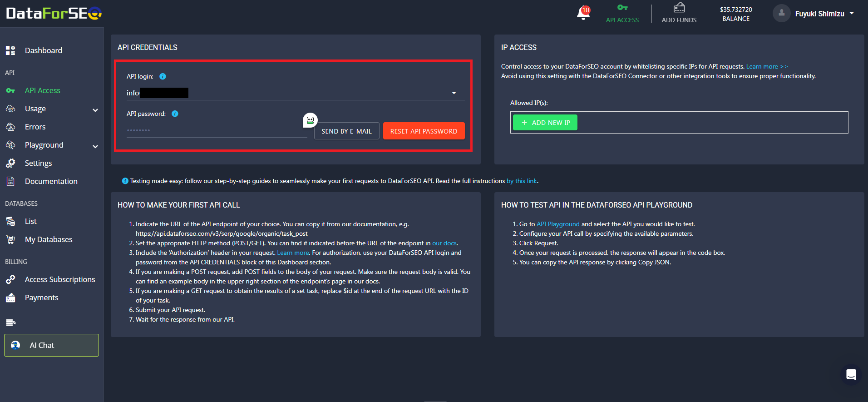Click the IP ACCESS heading
The height and width of the screenshot is (402, 868).
[519, 47]
